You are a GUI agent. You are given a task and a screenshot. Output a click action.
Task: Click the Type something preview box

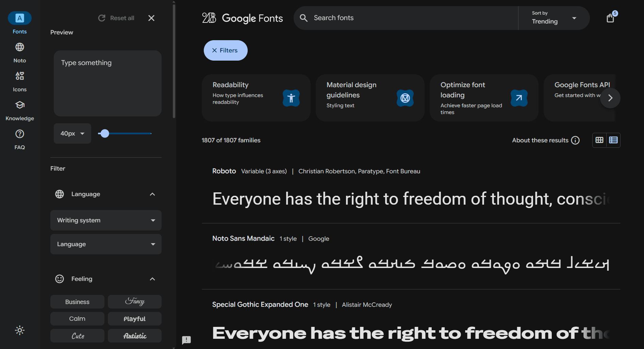click(108, 83)
